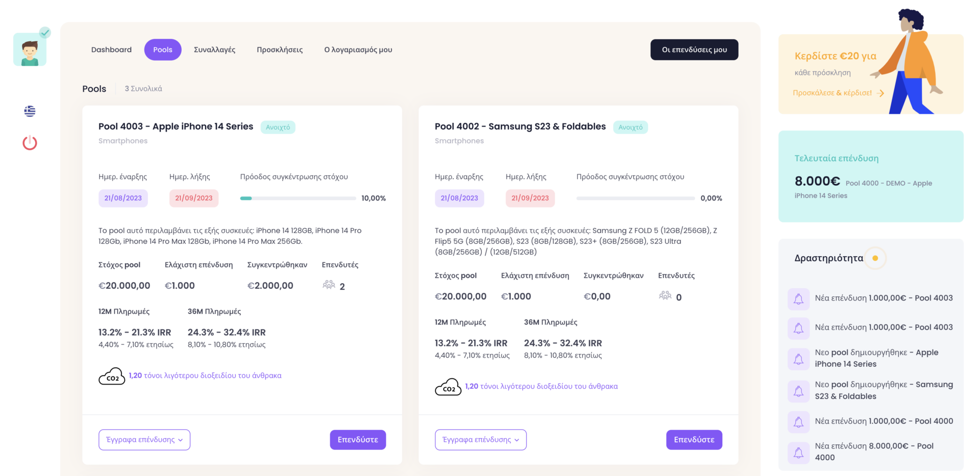Click the verified checkmark badge on avatar

pyautogui.click(x=45, y=33)
